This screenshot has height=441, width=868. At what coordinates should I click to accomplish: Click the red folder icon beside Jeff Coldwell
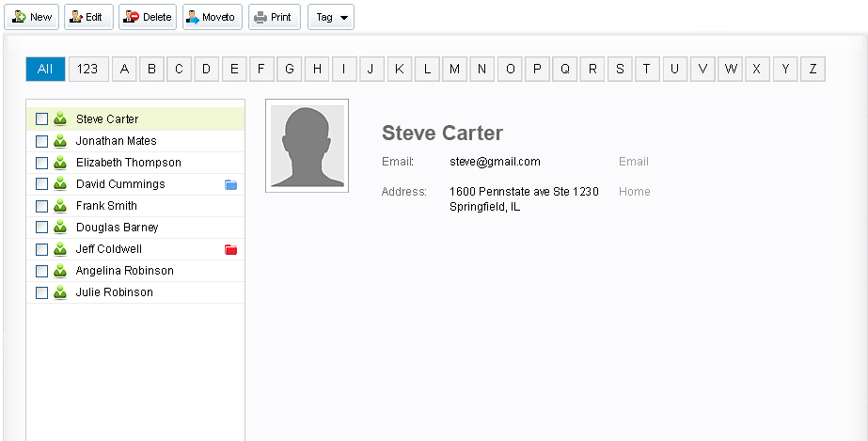coord(231,250)
